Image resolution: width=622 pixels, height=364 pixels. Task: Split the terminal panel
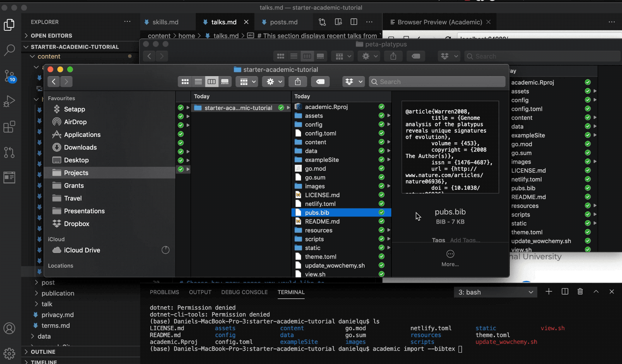pyautogui.click(x=565, y=292)
